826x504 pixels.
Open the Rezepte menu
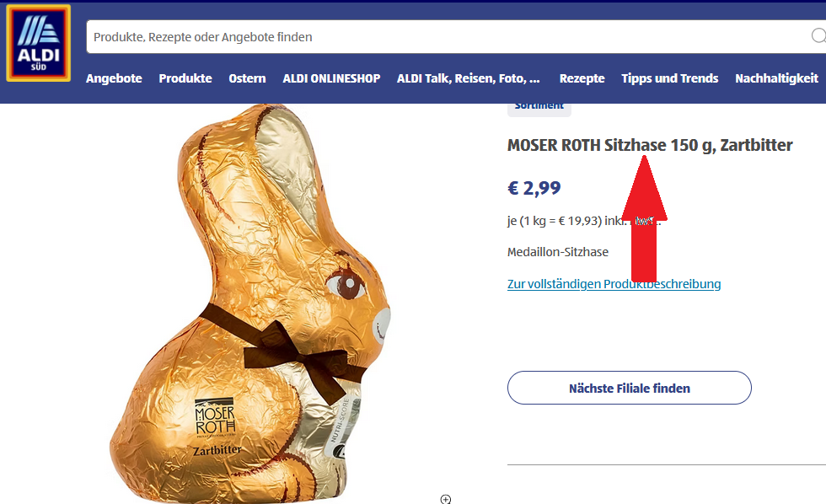[x=582, y=78]
